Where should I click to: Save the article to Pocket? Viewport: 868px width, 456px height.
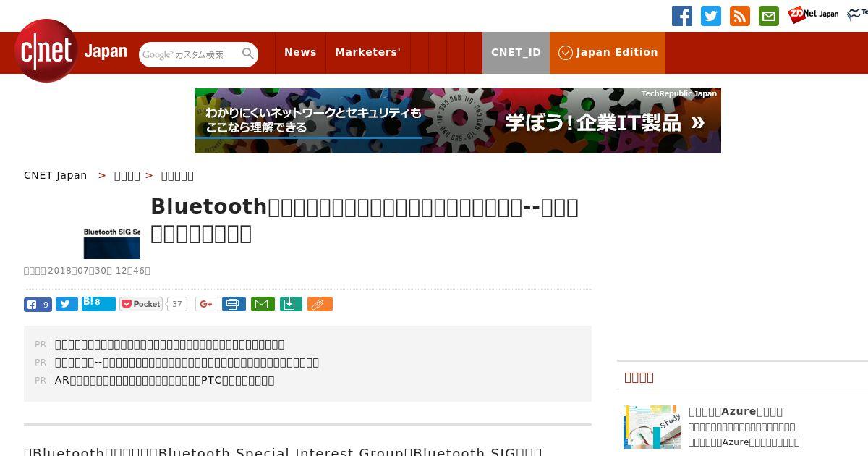[x=141, y=305]
